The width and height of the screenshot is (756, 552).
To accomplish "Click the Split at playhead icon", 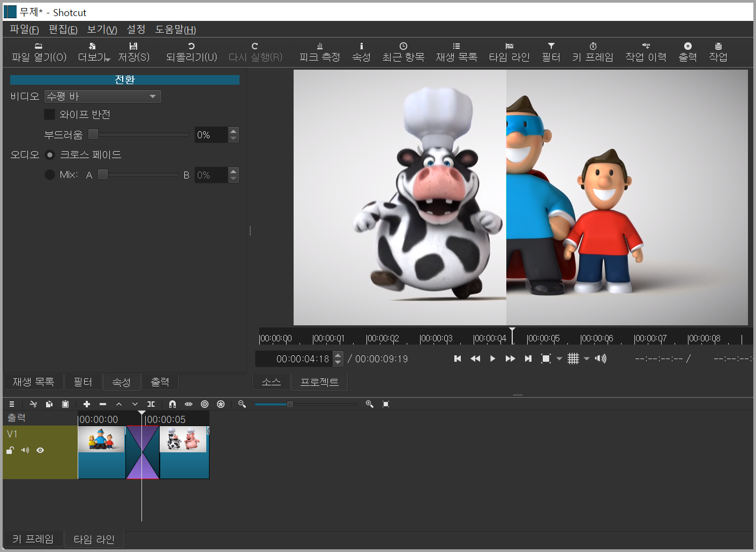I will 151,404.
